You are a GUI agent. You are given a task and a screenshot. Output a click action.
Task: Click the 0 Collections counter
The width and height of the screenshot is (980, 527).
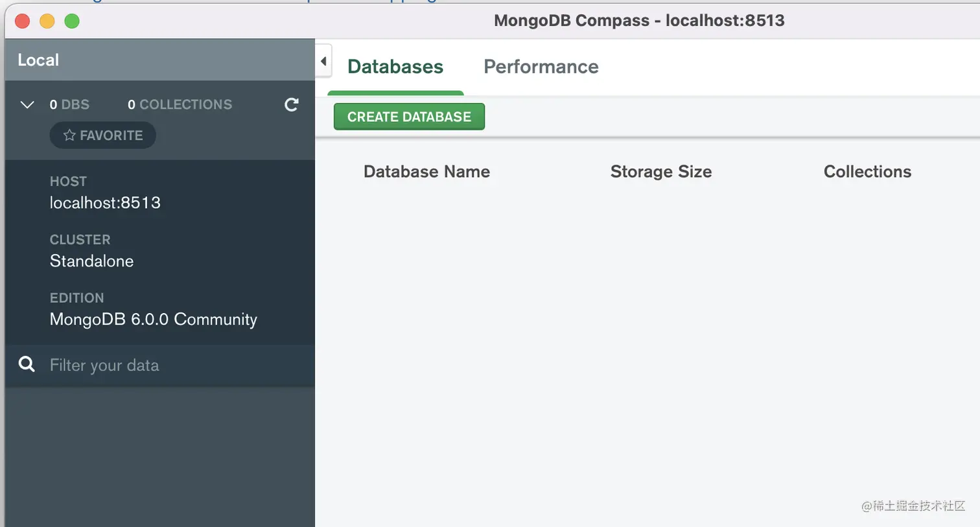[180, 104]
